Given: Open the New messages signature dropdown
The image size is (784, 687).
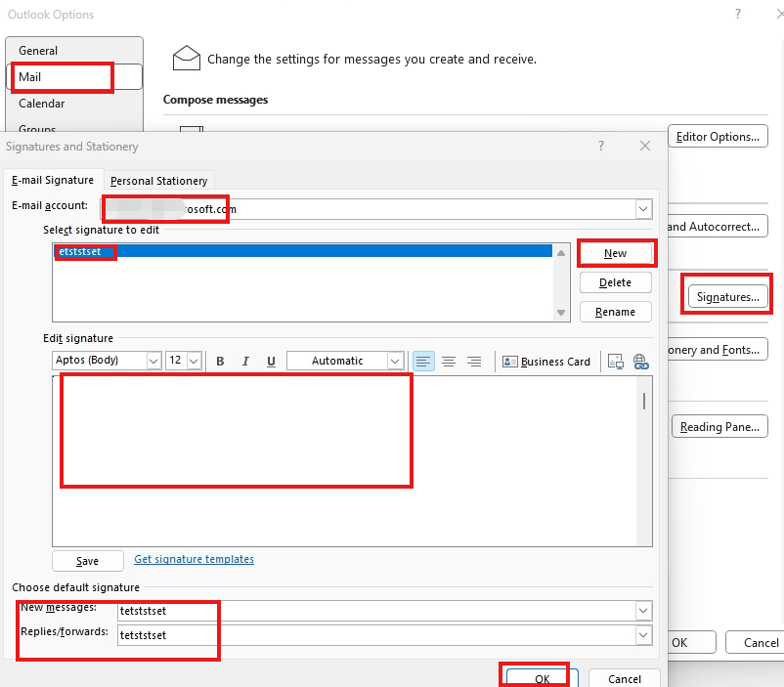Looking at the screenshot, I should click(643, 610).
